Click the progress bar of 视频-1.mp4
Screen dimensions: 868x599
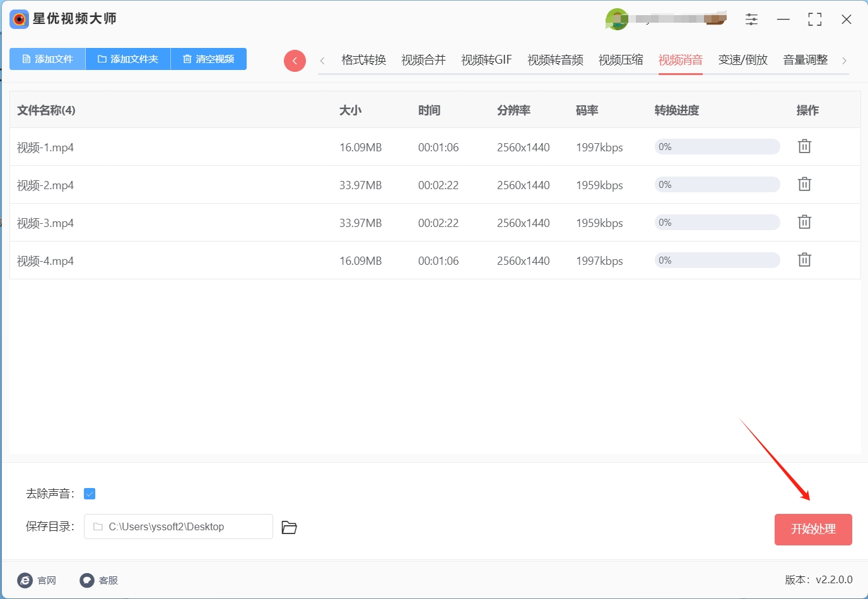pos(717,147)
